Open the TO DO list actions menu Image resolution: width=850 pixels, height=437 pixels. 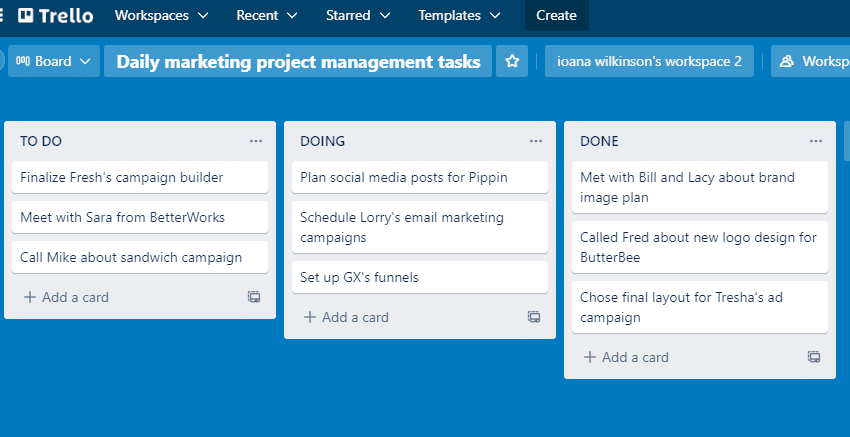pyautogui.click(x=256, y=141)
